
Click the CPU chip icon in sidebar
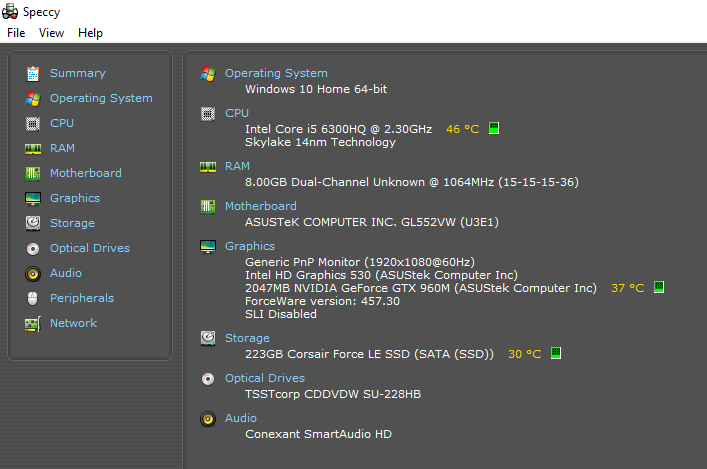(x=33, y=123)
